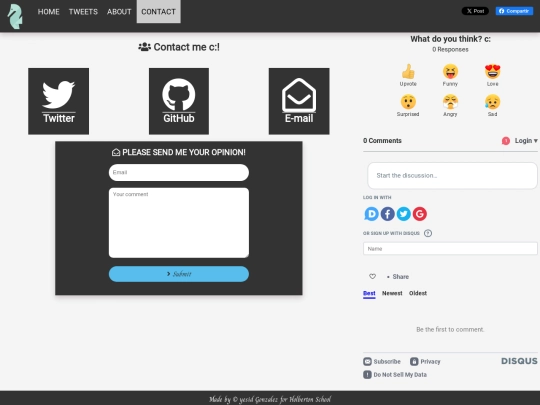The width and height of the screenshot is (540, 405).
Task: Click the Privacy lock icon
Action: coord(414,361)
